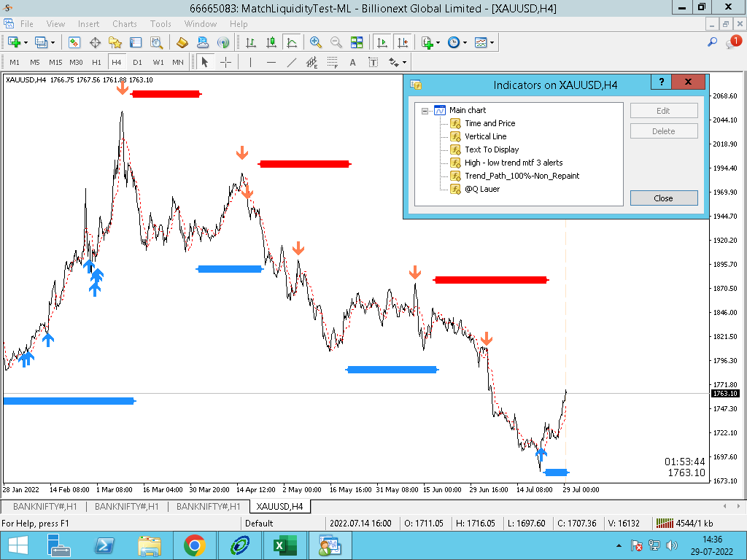Select the Fibonacci Retracement tool
This screenshot has width=747, height=560.
(x=333, y=63)
